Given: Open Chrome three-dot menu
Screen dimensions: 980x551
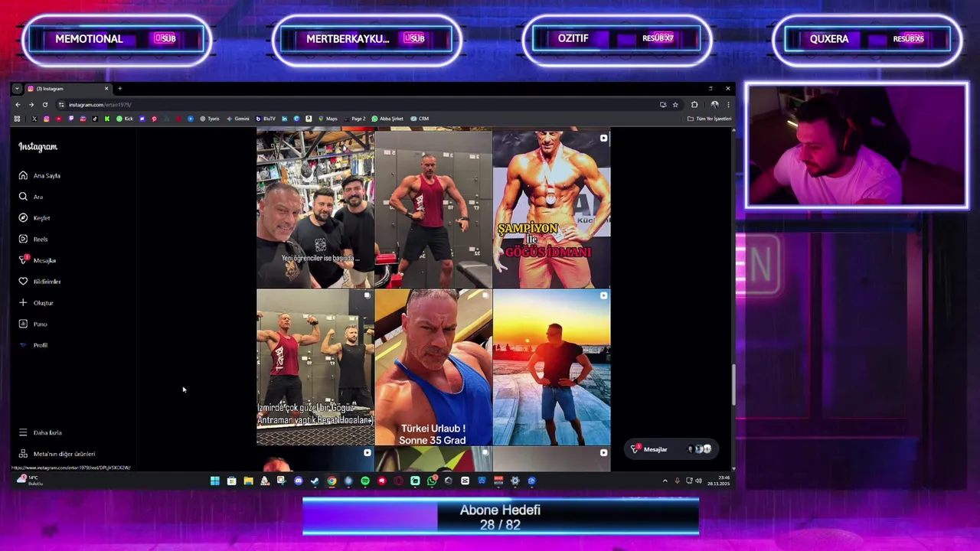Looking at the screenshot, I should (728, 104).
